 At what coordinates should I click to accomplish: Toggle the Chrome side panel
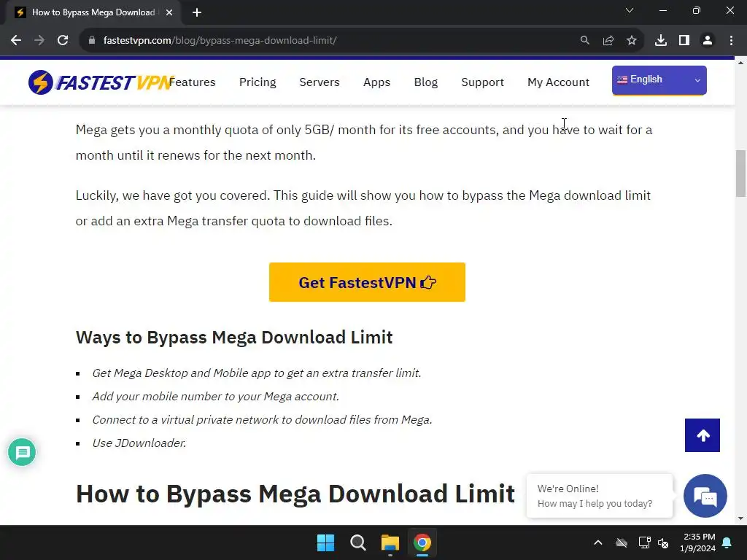(x=684, y=41)
